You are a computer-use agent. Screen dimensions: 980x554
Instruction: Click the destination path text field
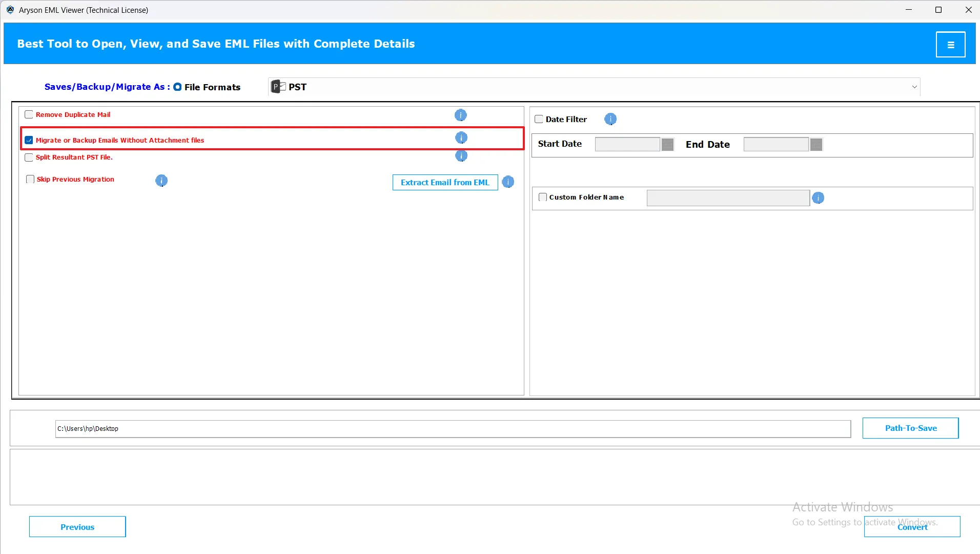click(453, 429)
